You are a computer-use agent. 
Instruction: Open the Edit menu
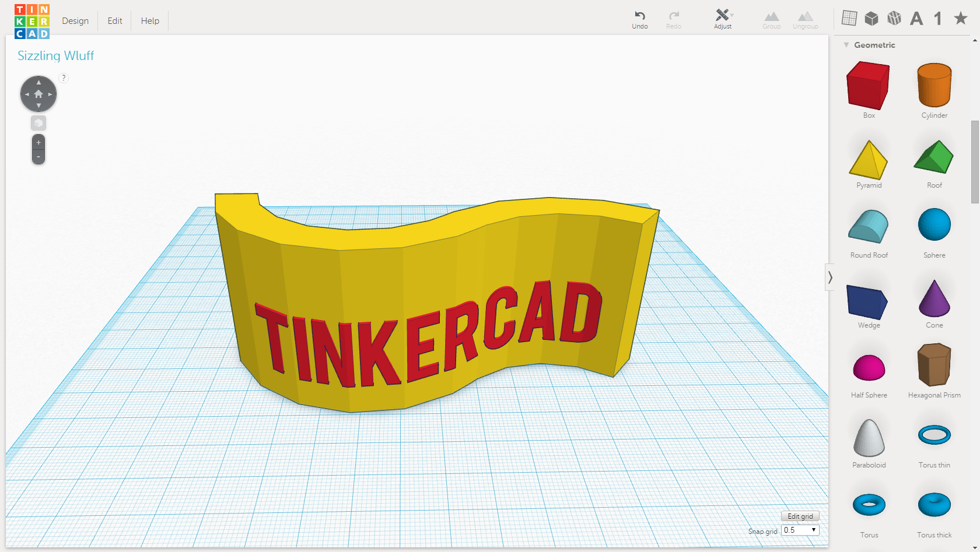coord(114,20)
